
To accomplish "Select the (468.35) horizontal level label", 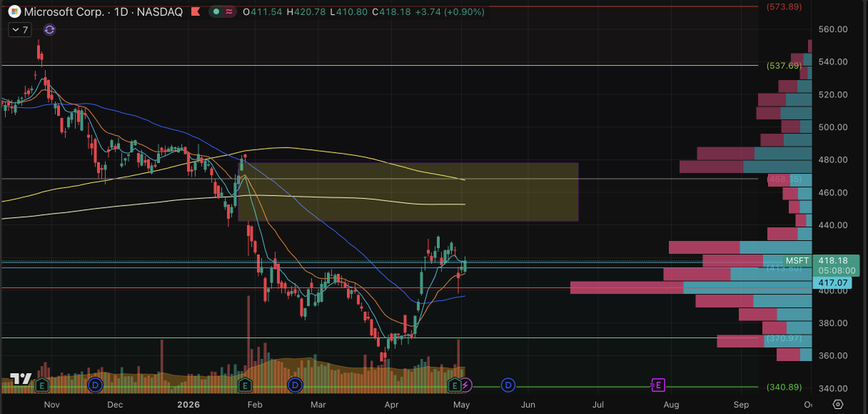I will point(784,178).
